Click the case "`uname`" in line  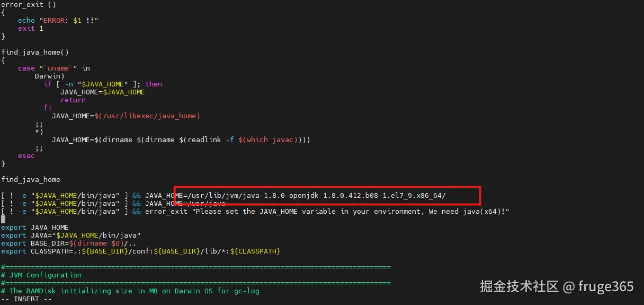pos(54,68)
